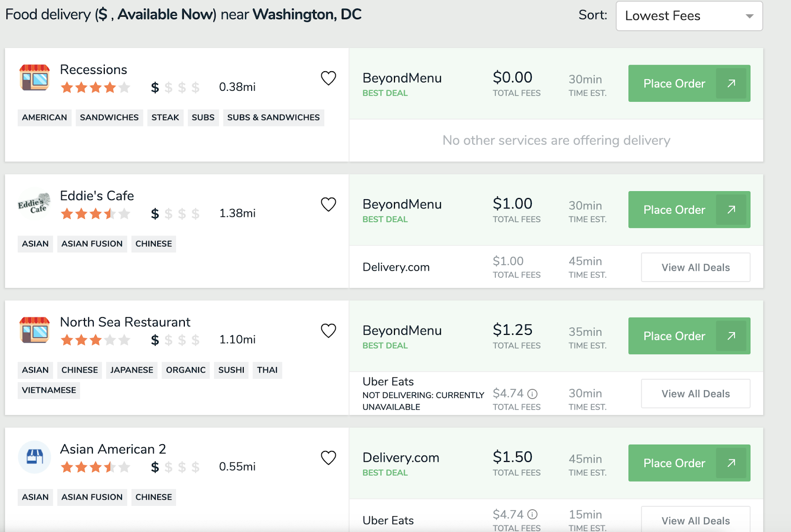
Task: View All Deals for North Sea Restaurant
Action: pos(695,394)
